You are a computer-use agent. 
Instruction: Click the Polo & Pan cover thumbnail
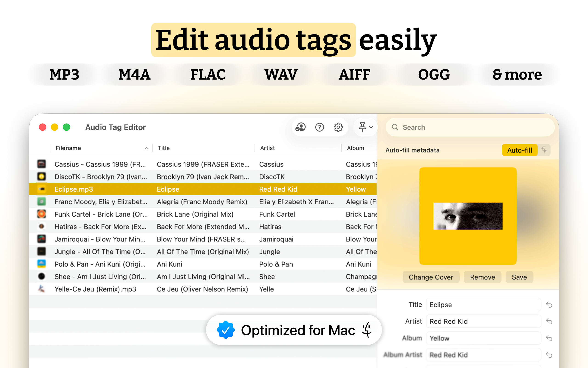[x=42, y=264]
